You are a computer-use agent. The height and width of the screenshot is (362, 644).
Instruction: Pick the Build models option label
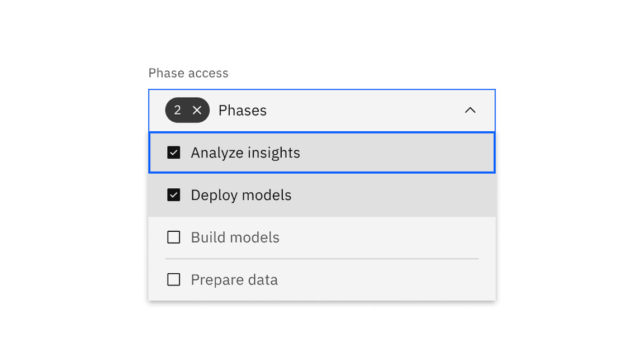coord(235,237)
